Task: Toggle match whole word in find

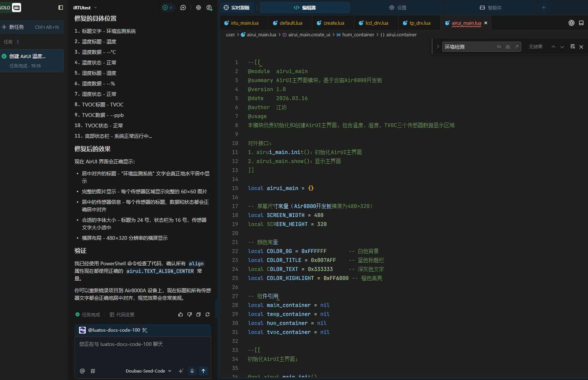Action: pyautogui.click(x=508, y=47)
